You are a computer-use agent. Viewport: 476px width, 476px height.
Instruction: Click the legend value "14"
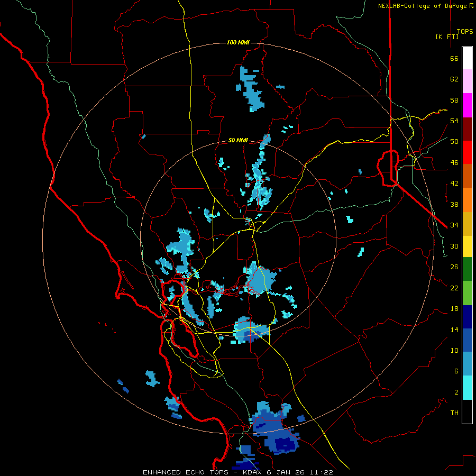(x=454, y=329)
